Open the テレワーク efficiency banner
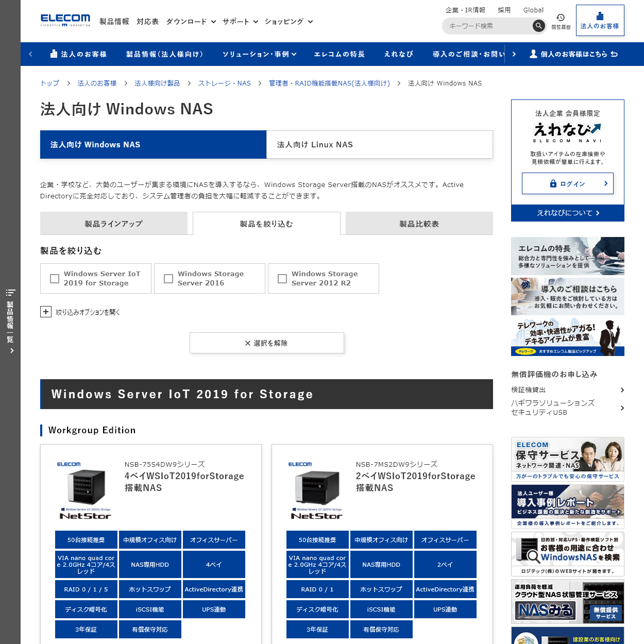The height and width of the screenshot is (644, 644). pyautogui.click(x=568, y=337)
